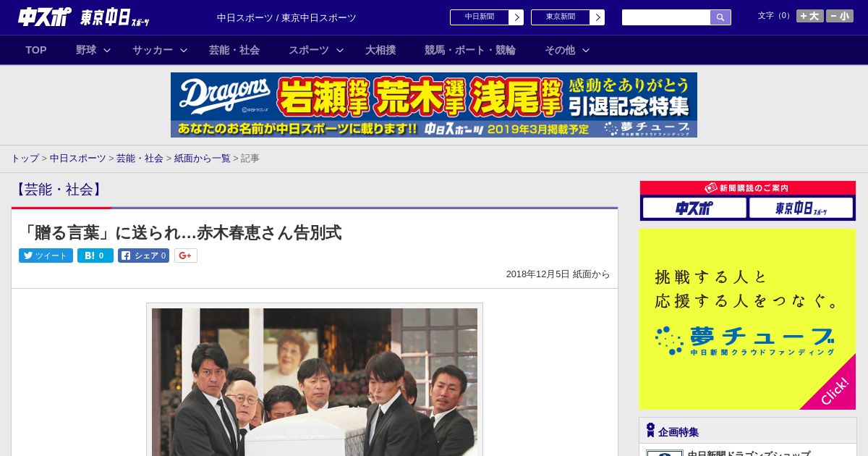Click the funeral article photo
This screenshot has width=868, height=456.
coord(315,381)
